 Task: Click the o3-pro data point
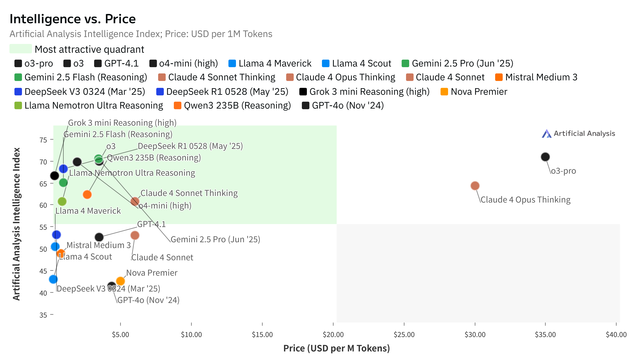[x=545, y=157]
